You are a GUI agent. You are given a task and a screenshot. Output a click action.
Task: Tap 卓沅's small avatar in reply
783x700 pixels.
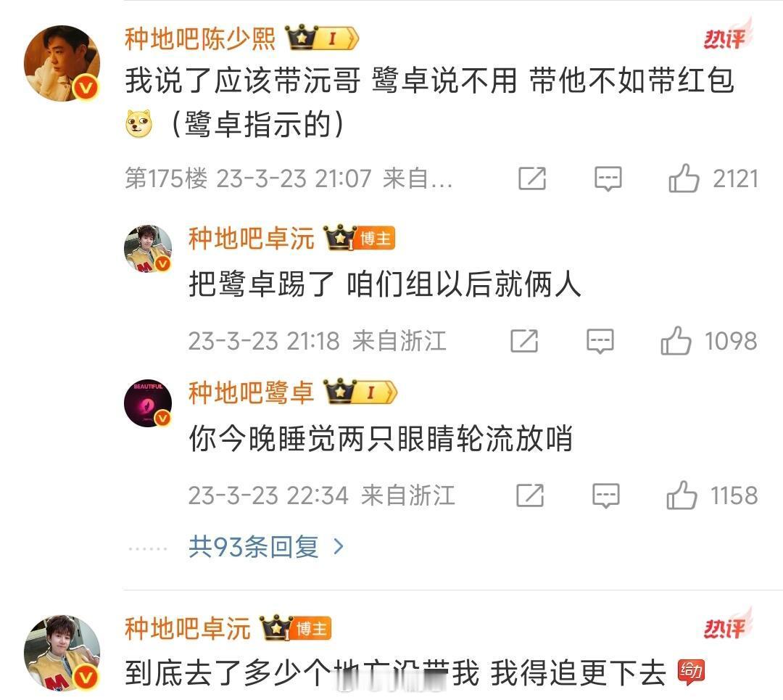point(148,248)
